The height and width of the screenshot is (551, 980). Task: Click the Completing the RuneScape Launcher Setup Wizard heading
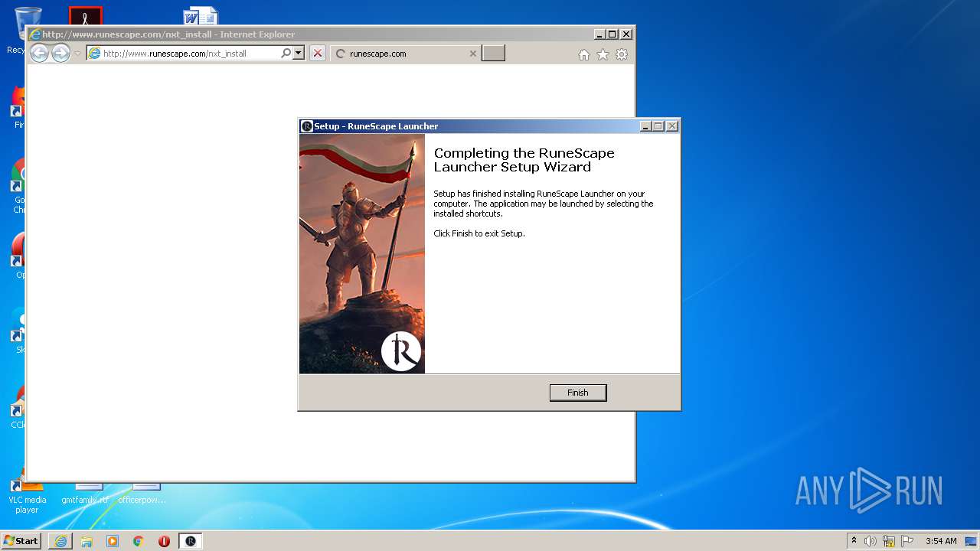[524, 160]
